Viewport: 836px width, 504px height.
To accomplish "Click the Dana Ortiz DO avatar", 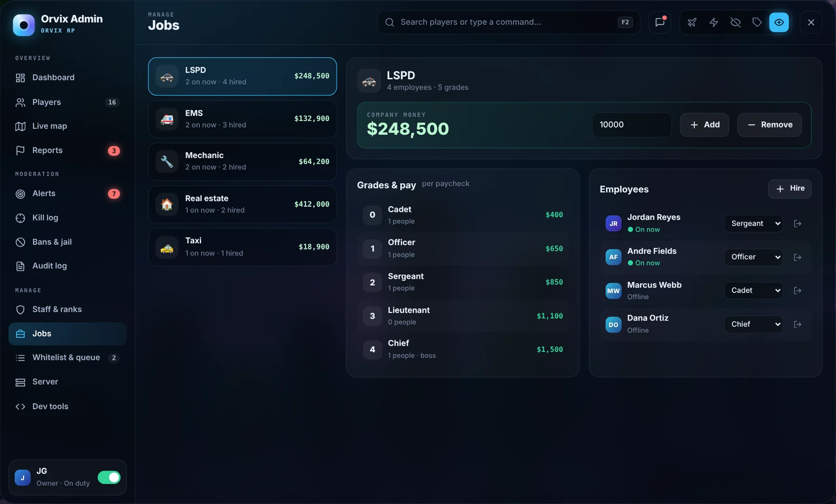I will [x=614, y=324].
